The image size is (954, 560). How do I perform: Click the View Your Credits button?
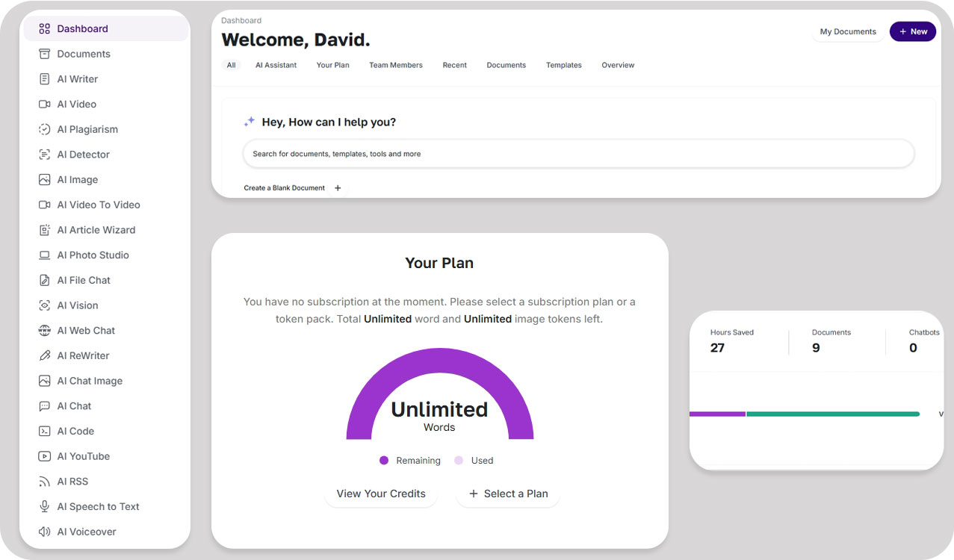coord(381,494)
